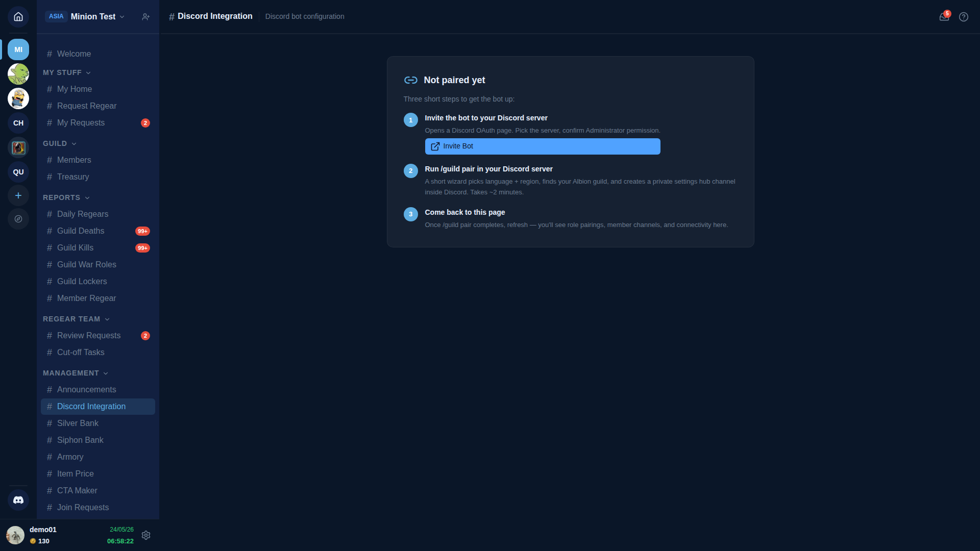Add a new guild with the plus icon
Image resolution: width=980 pixels, height=551 pixels.
18,195
